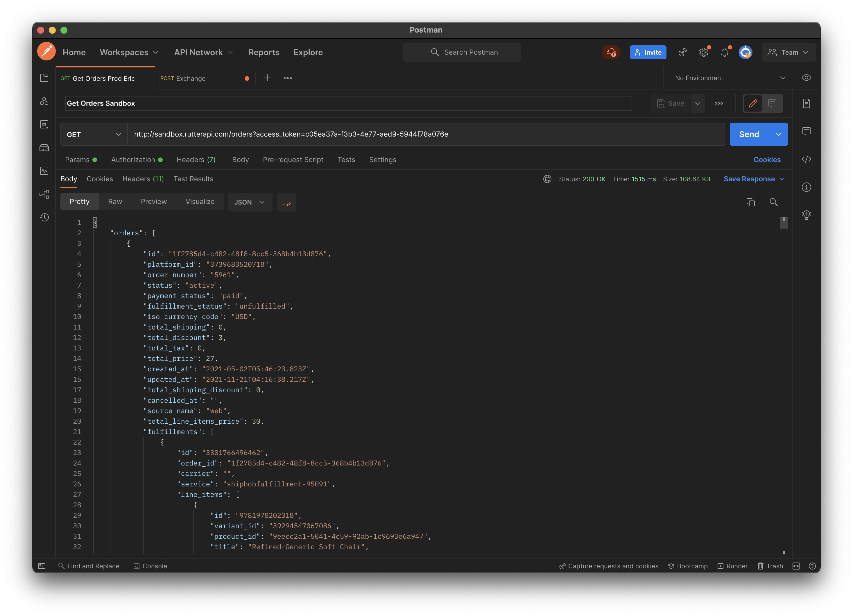Select the Pretty response view
Image resolution: width=853 pixels, height=616 pixels.
click(79, 202)
